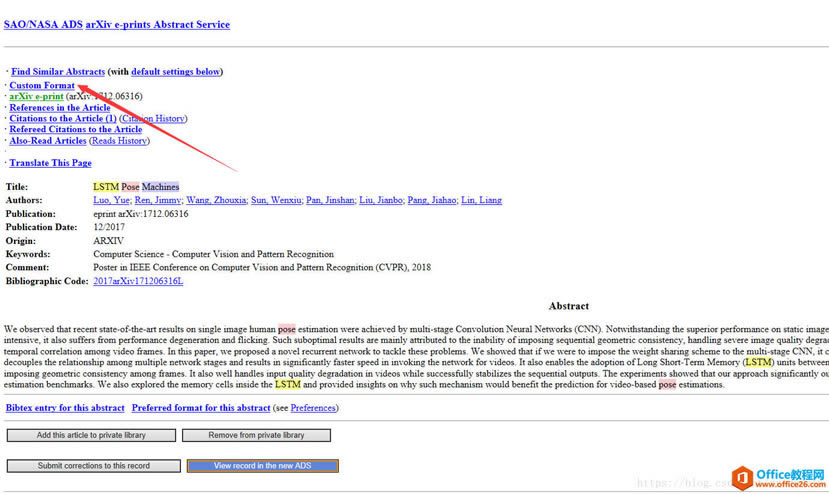Image resolution: width=829 pixels, height=494 pixels.
Task: Click Translate This Page link
Action: pyautogui.click(x=50, y=163)
